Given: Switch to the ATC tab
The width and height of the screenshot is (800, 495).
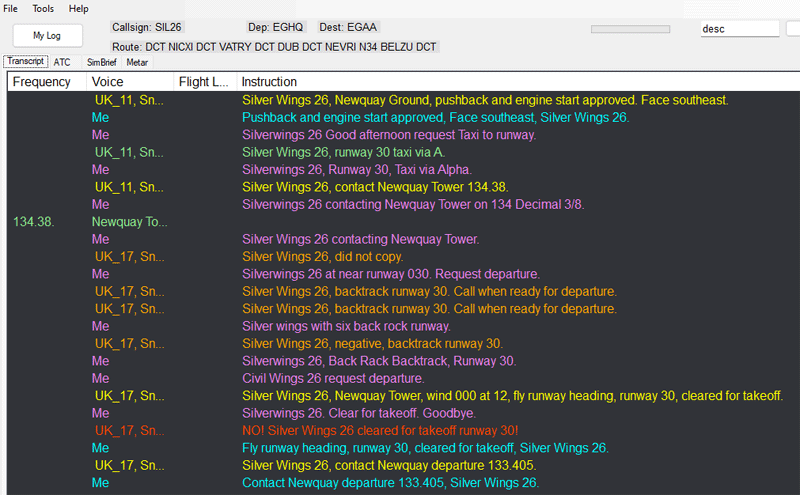Looking at the screenshot, I should pos(62,62).
